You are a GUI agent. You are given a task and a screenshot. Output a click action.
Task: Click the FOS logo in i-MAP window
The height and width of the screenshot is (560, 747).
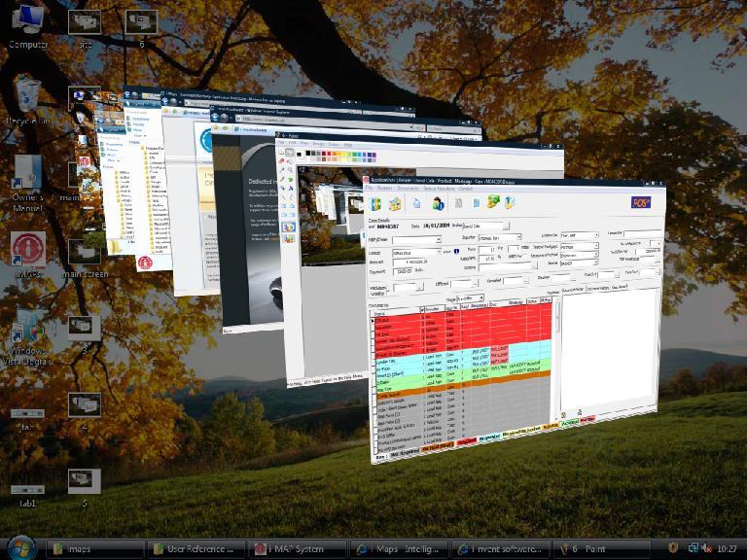[x=641, y=202]
